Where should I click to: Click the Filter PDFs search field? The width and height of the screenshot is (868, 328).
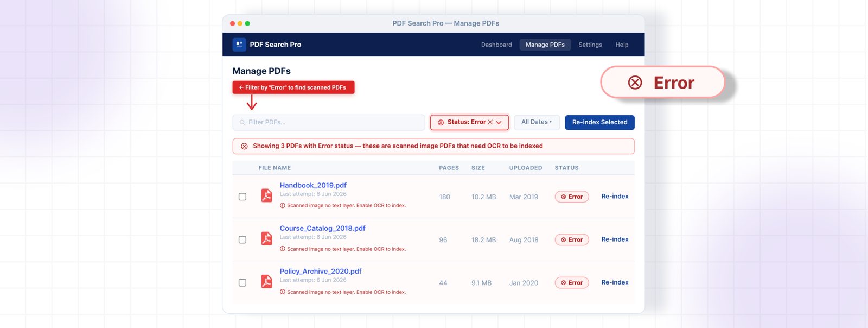coord(329,122)
